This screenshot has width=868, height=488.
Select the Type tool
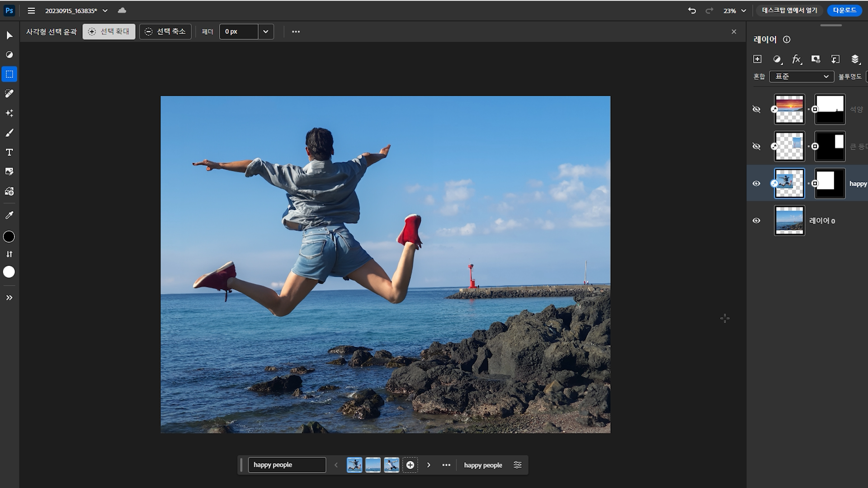[x=9, y=152]
